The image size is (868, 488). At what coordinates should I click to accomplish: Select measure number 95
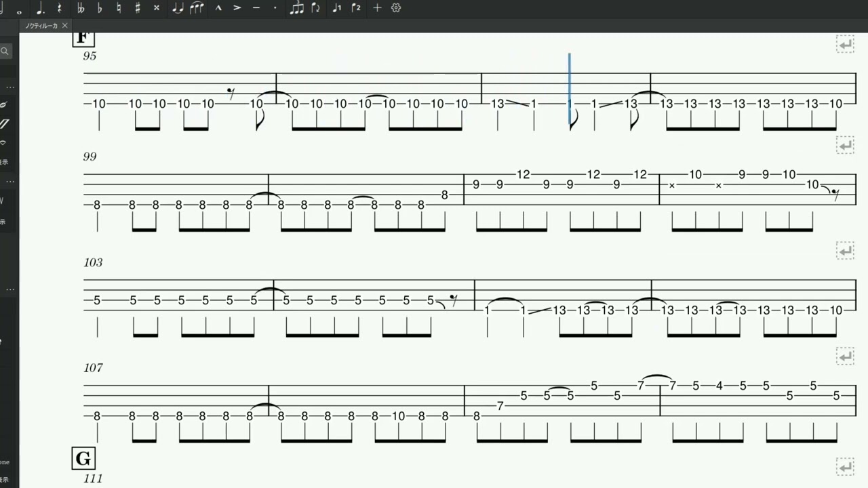(x=90, y=56)
